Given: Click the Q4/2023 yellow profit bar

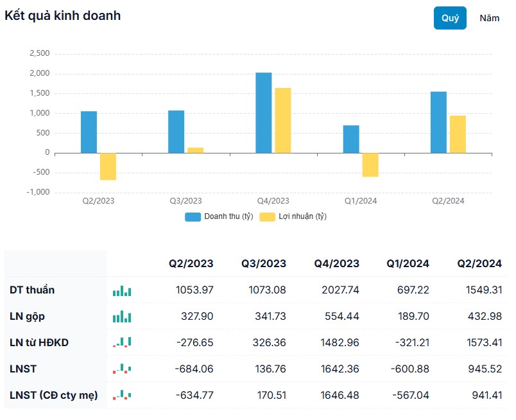Looking at the screenshot, I should pos(282,121).
